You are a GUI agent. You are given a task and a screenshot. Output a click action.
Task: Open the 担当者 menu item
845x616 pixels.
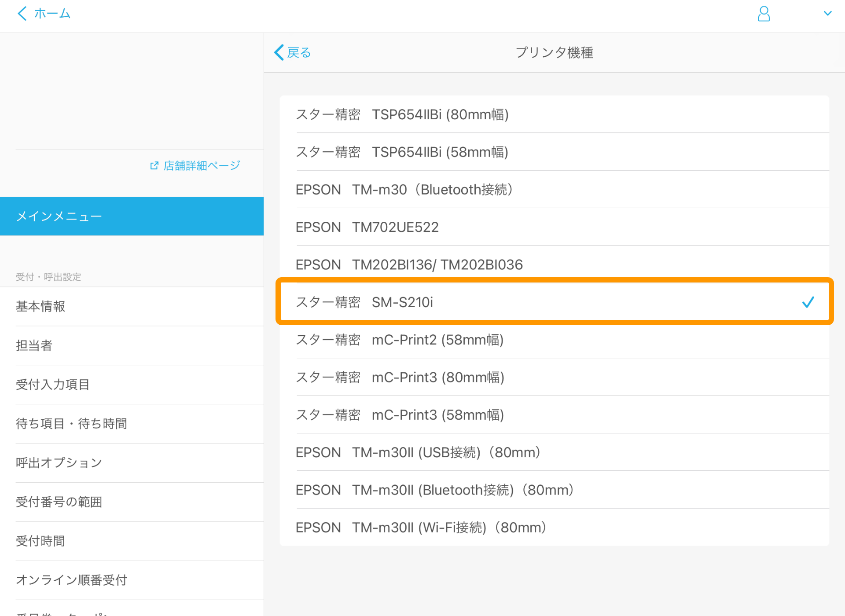coord(132,345)
